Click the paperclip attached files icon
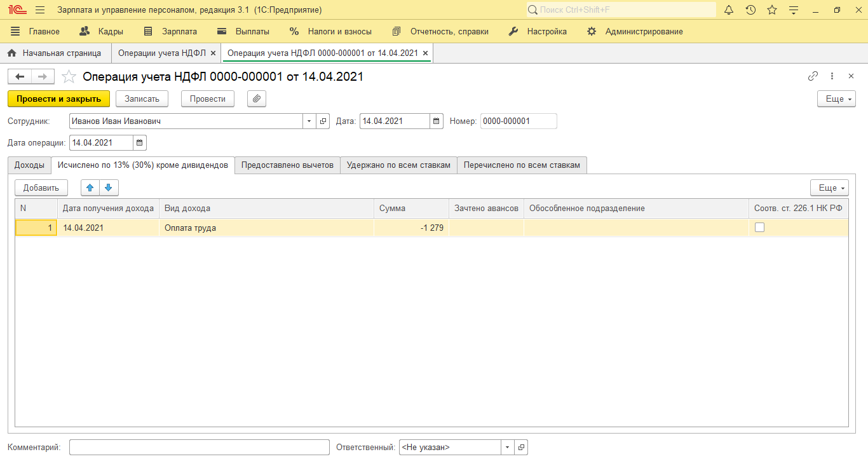Image resolution: width=868 pixels, height=459 pixels. point(257,99)
